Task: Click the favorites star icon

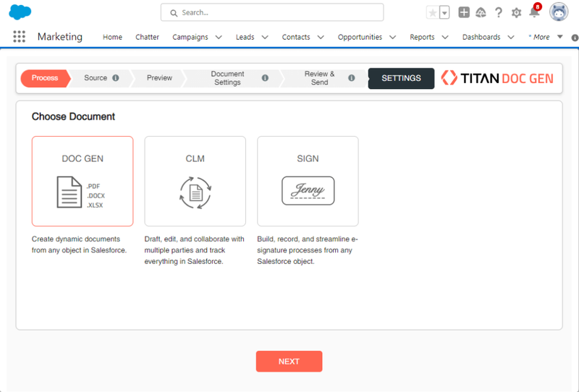Action: (433, 13)
